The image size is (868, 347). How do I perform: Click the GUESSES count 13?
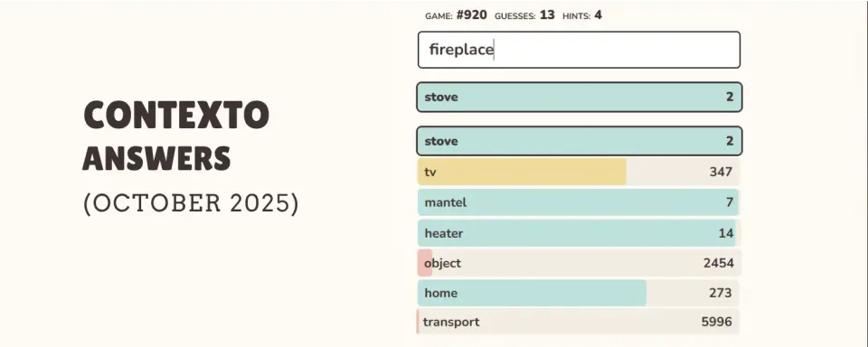[547, 15]
